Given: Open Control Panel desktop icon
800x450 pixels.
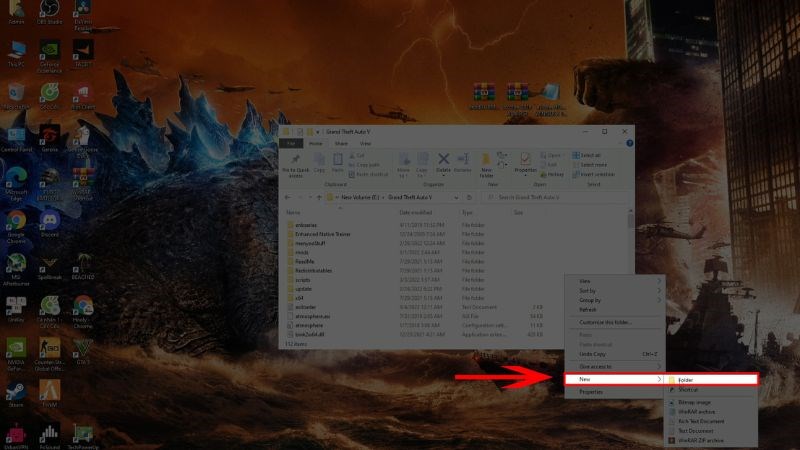Looking at the screenshot, I should pyautogui.click(x=16, y=140).
